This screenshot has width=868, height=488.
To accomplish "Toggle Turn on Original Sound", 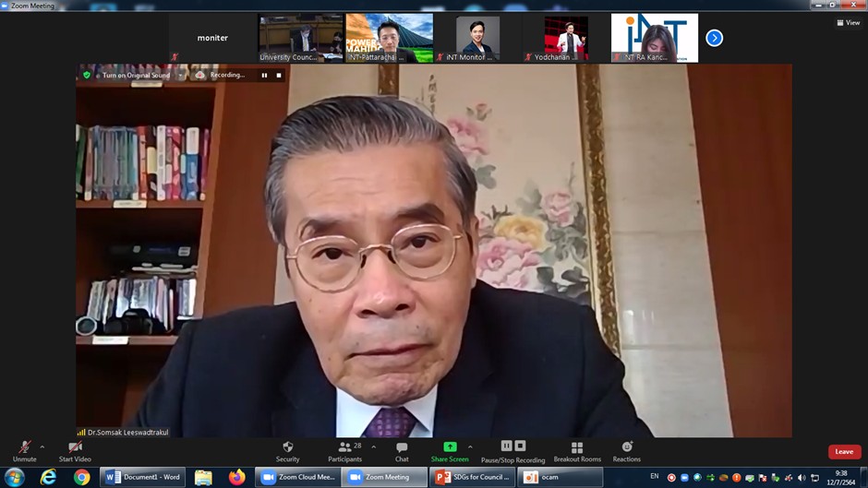I will [136, 75].
